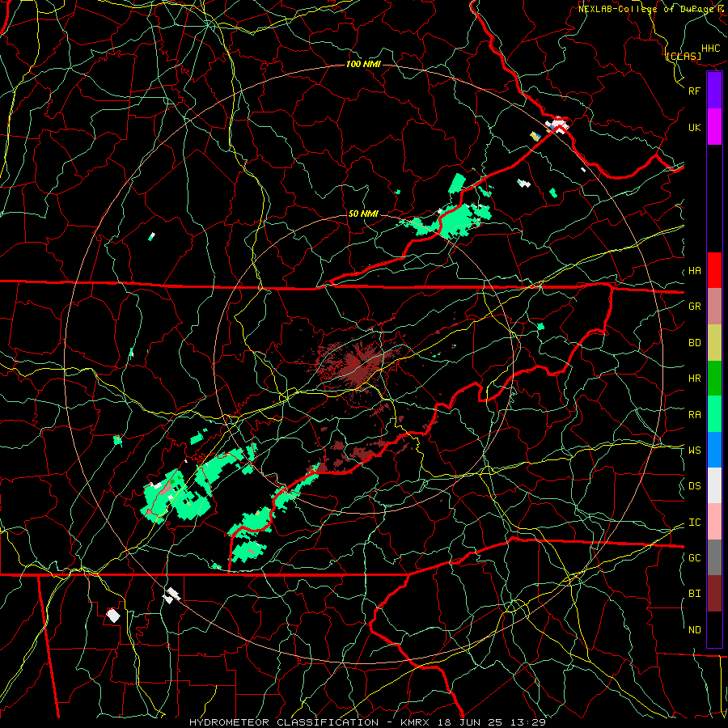Click the GC legend label
This screenshot has height=728, width=728.
[x=694, y=558]
